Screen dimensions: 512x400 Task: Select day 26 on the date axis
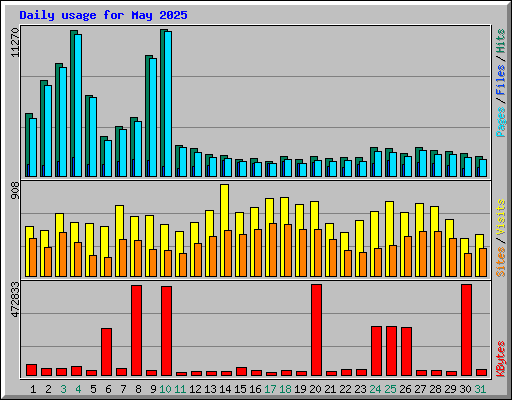click(406, 389)
